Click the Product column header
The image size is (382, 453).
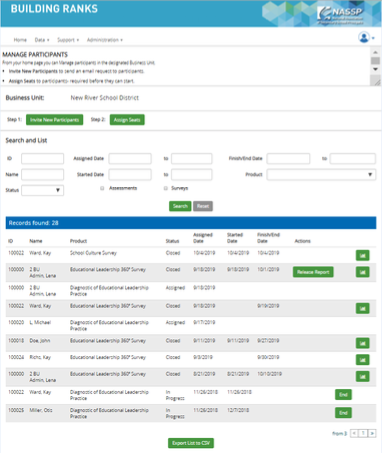tap(78, 241)
